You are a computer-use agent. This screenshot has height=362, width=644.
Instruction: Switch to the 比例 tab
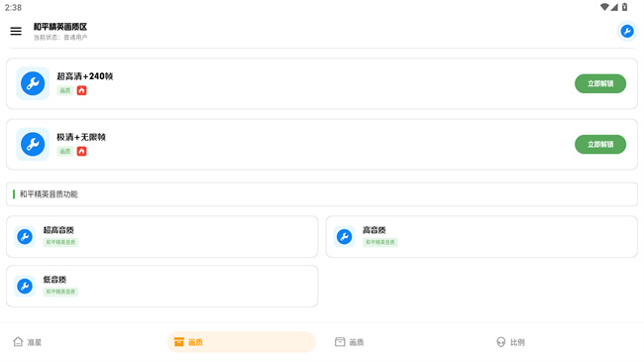pyautogui.click(x=510, y=342)
